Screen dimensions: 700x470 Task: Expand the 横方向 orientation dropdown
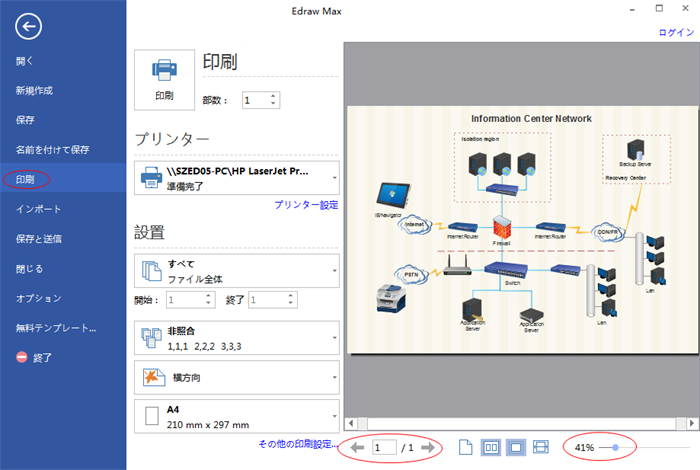point(236,377)
